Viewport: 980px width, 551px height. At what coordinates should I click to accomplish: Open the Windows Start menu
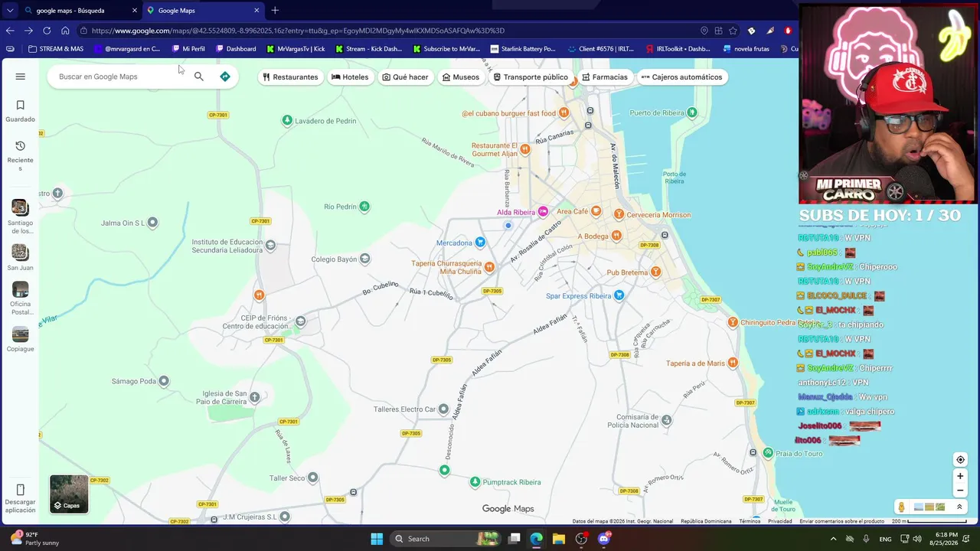click(x=377, y=539)
